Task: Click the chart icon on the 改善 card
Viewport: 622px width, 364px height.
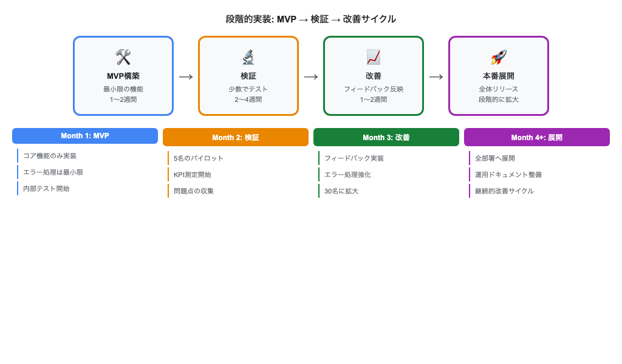Action: point(374,57)
